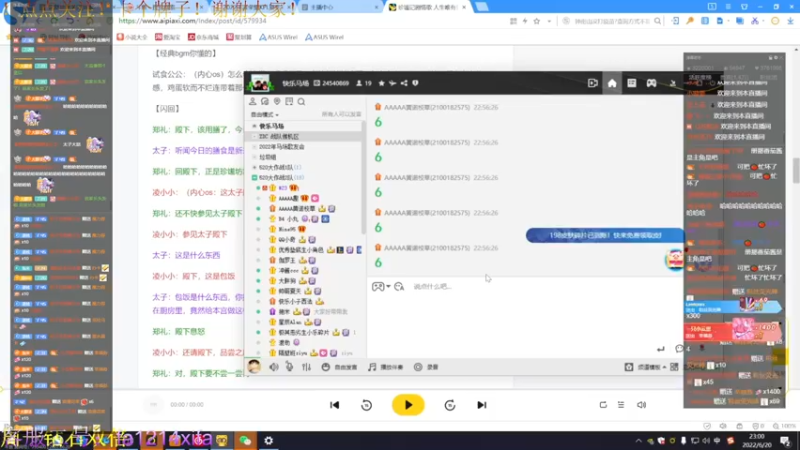Screen dimensions: 800x450
Task: Click the share icon in YY header
Action: click(404, 83)
